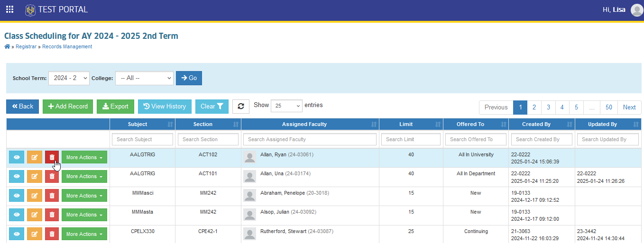Edit the AALGTRIG ACT102 record
This screenshot has height=243, width=644.
pos(34,157)
